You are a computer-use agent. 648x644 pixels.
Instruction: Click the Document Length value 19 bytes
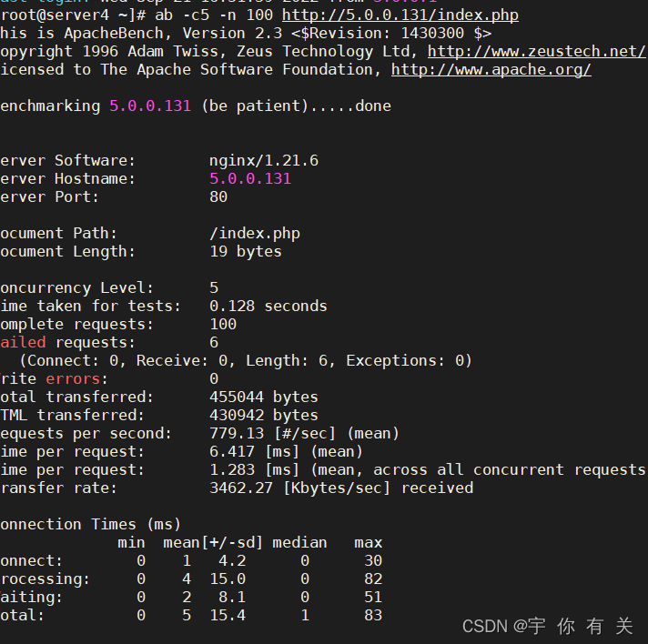[246, 252]
